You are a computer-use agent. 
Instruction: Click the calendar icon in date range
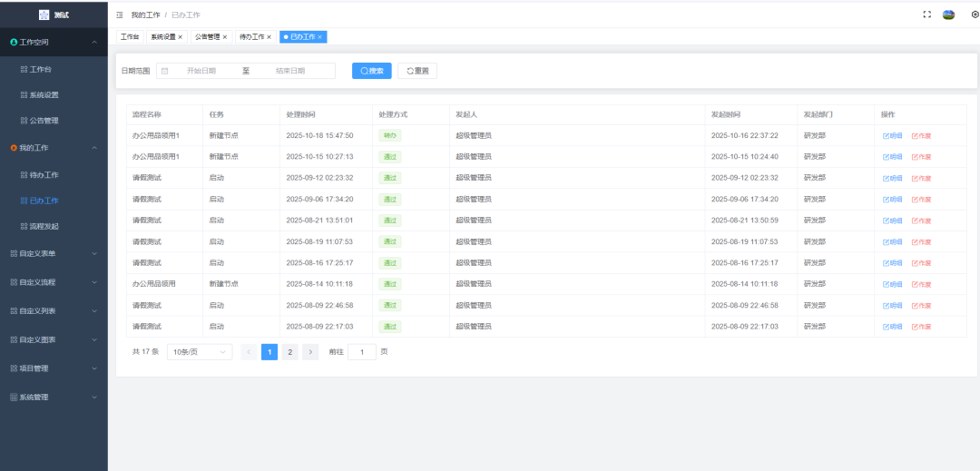[164, 71]
